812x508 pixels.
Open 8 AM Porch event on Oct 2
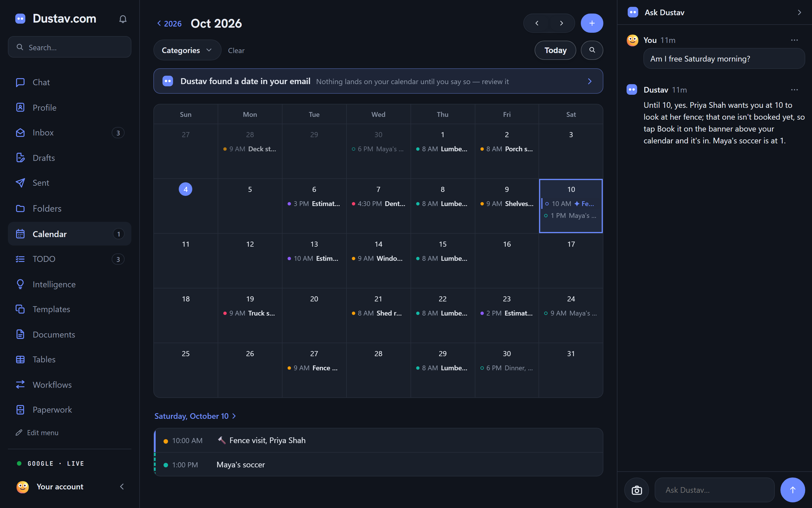tap(507, 149)
